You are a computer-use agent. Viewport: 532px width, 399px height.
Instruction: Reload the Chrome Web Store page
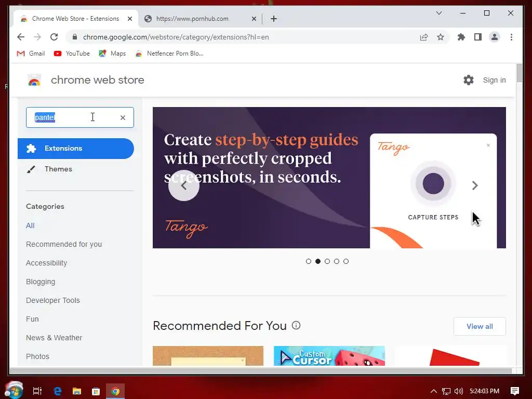click(54, 37)
